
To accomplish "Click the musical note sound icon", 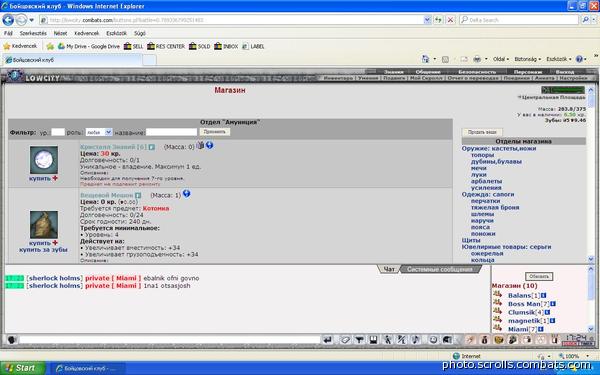I will pos(416,340).
